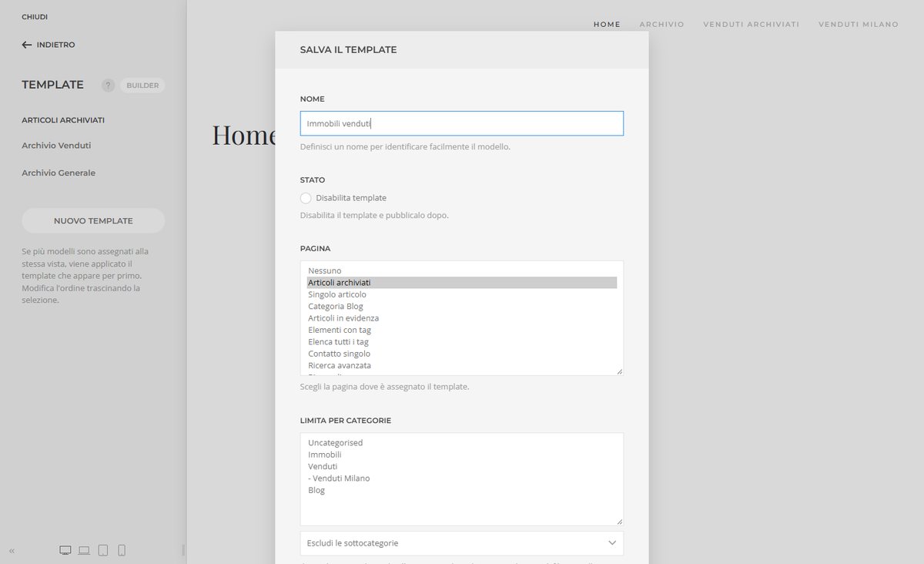Screen dimensions: 924x564
Task: Click the back arrow icon beside Indietro
Action: click(27, 45)
